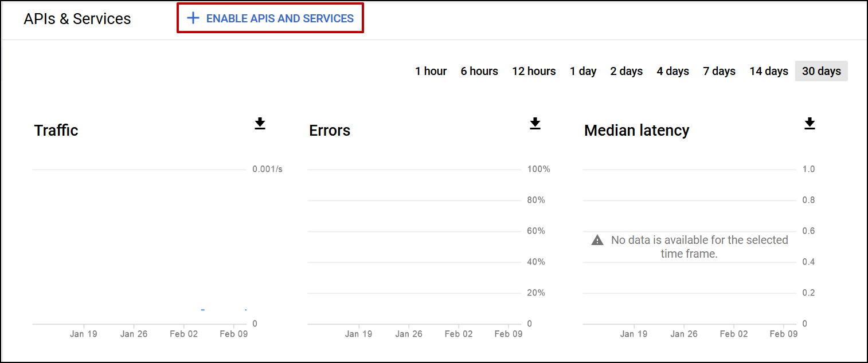Image resolution: width=868 pixels, height=363 pixels.
Task: Click the plus icon beside ENABLE APIS AND SERVICES
Action: pyautogui.click(x=193, y=18)
